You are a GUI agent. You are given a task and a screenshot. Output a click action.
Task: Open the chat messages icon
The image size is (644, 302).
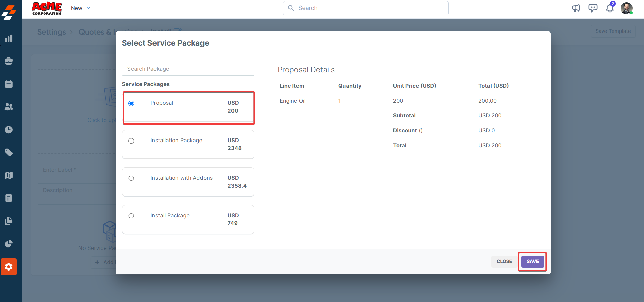593,8
